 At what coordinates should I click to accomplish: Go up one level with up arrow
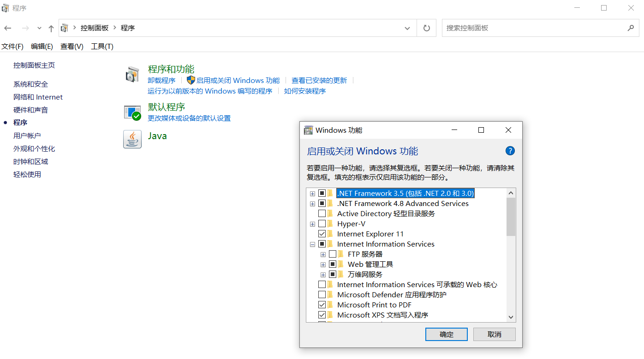[x=51, y=28]
